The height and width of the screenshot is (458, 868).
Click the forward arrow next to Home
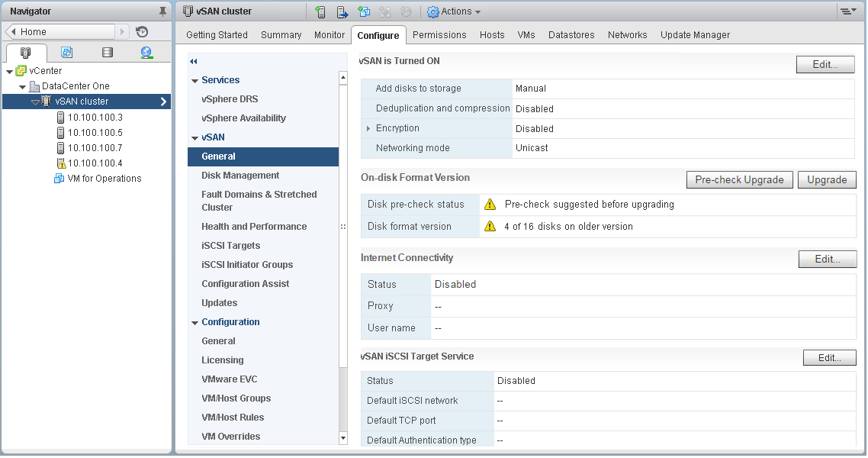[x=122, y=31]
